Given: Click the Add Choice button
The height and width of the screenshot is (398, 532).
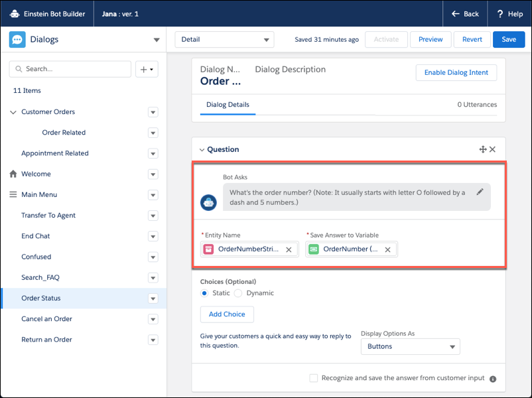Looking at the screenshot, I should click(227, 314).
